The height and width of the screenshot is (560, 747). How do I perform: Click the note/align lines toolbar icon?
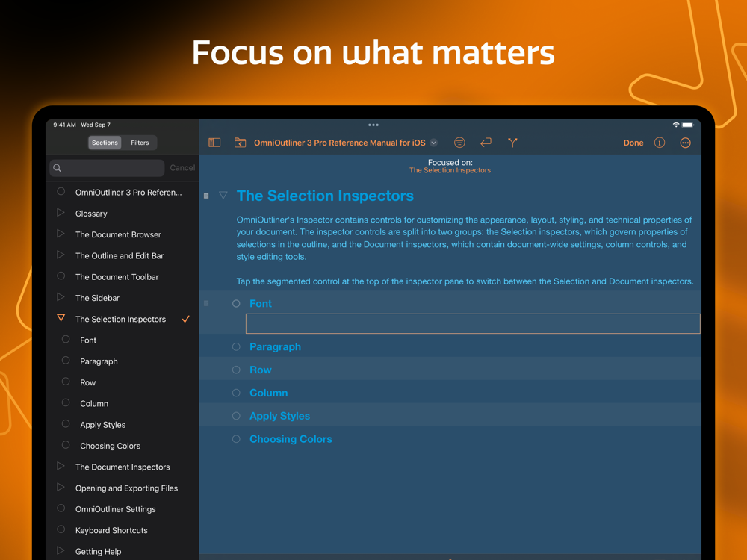pos(459,143)
